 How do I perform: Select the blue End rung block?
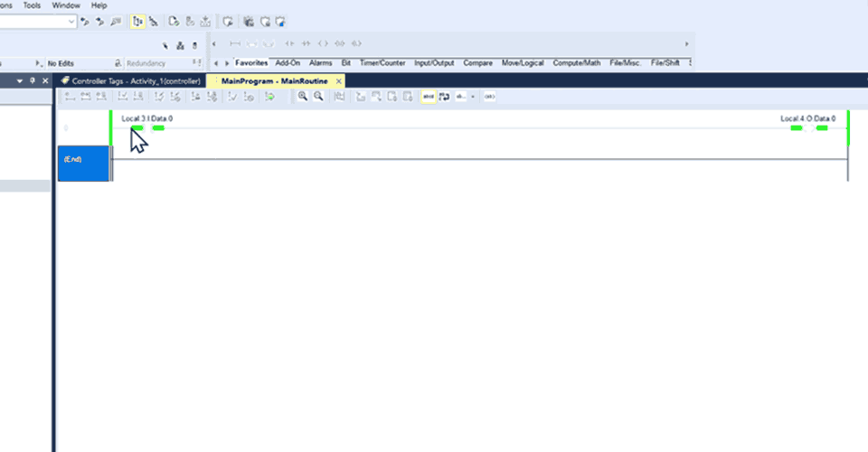click(83, 163)
